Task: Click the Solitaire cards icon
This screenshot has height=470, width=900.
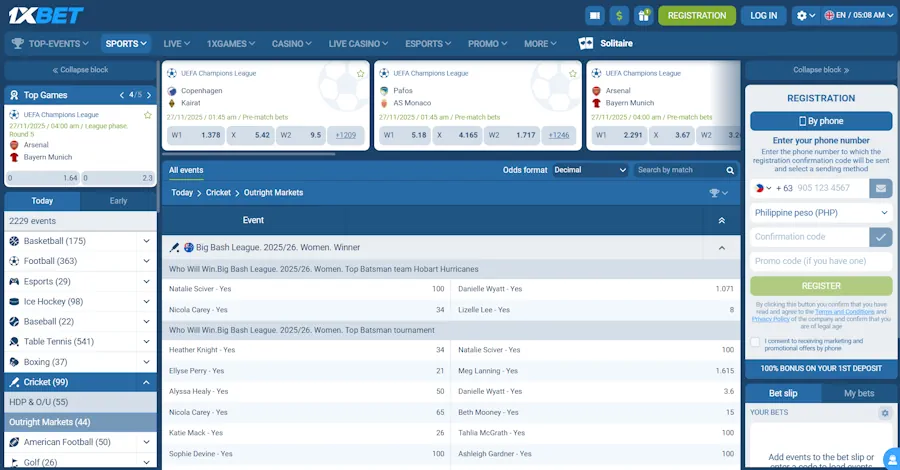Action: pos(585,43)
